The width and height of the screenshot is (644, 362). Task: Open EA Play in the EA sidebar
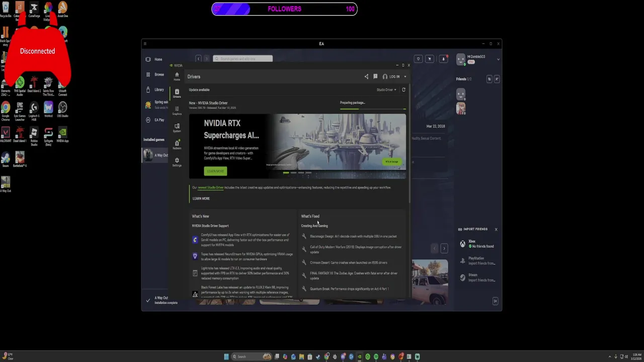click(155, 120)
